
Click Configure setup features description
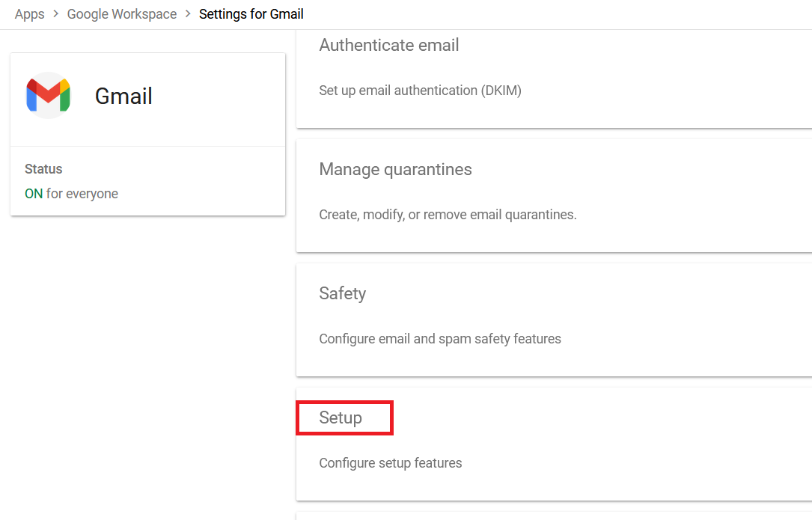(x=390, y=463)
